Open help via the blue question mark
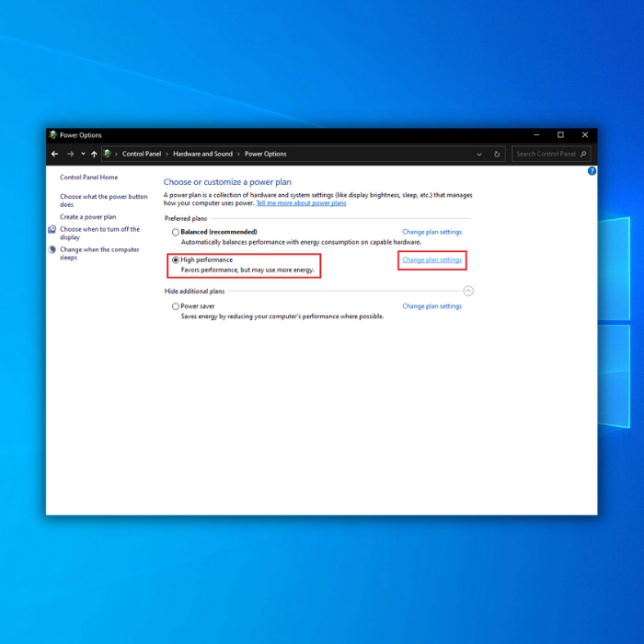 (592, 171)
